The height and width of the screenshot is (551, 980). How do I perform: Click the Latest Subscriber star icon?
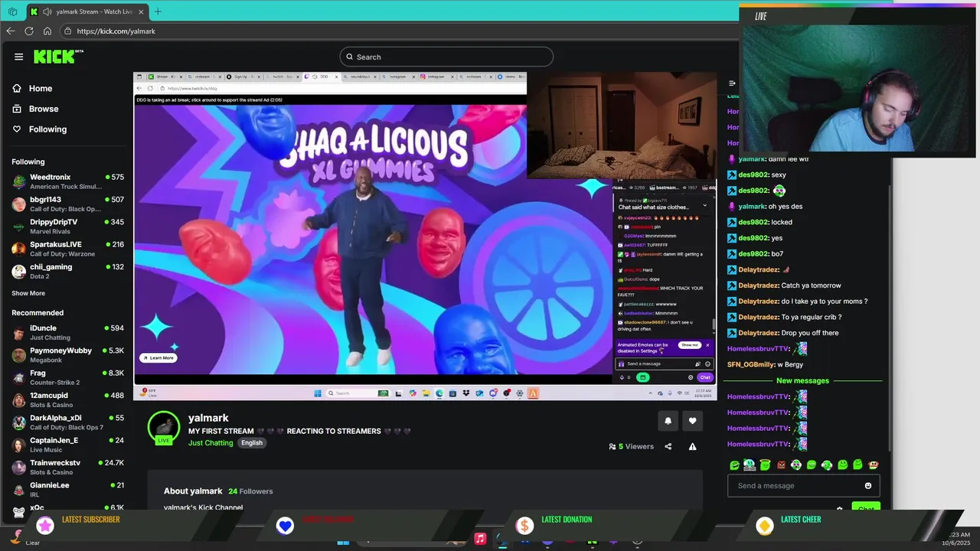(45, 525)
